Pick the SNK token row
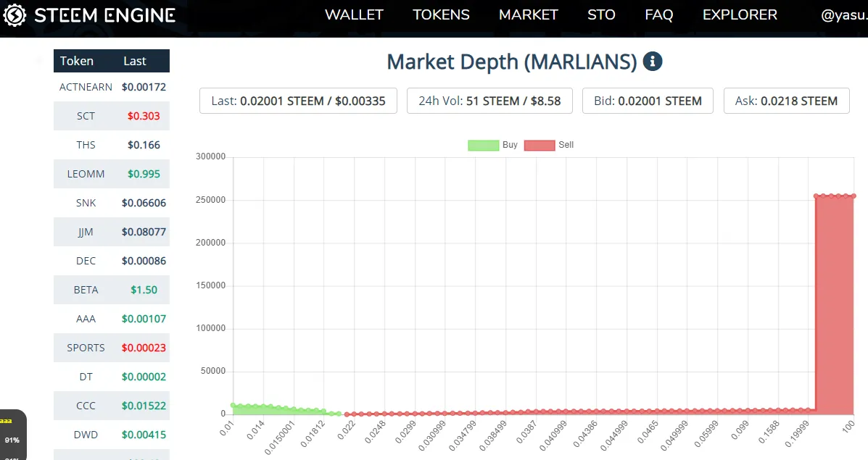Image resolution: width=868 pixels, height=460 pixels. (x=111, y=203)
